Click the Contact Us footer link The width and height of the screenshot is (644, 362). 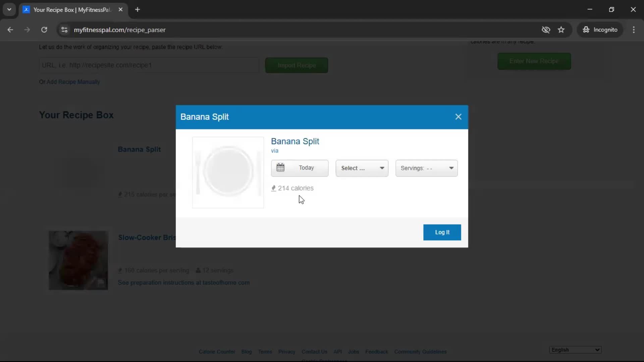[314, 352]
